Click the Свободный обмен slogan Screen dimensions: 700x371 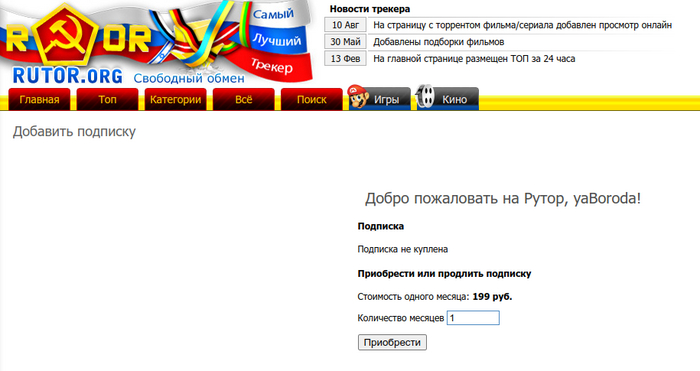189,78
